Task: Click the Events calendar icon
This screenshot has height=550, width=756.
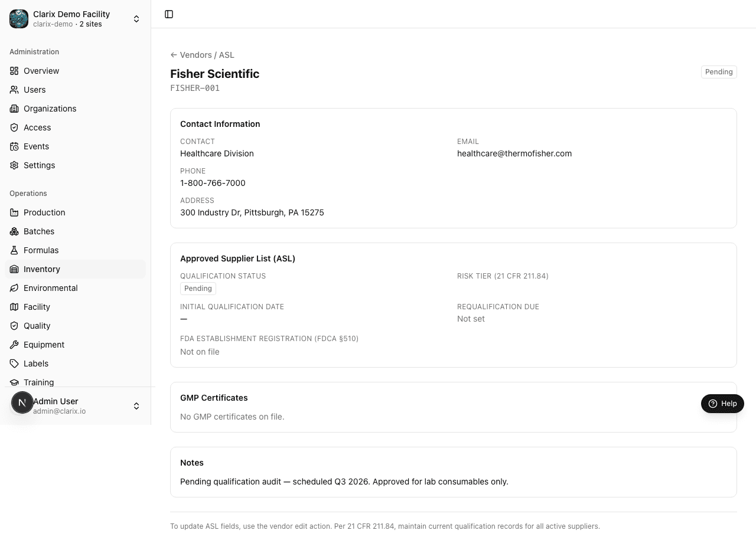Action: tap(14, 146)
